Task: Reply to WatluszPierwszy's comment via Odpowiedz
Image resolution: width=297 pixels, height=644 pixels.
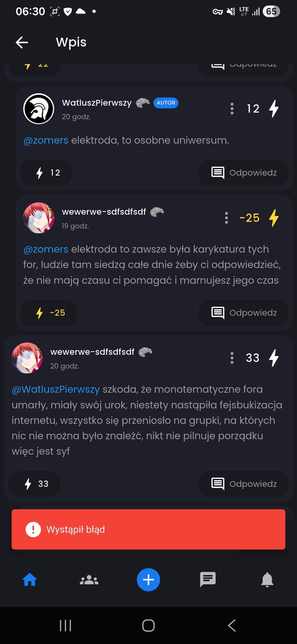Action: click(x=243, y=173)
